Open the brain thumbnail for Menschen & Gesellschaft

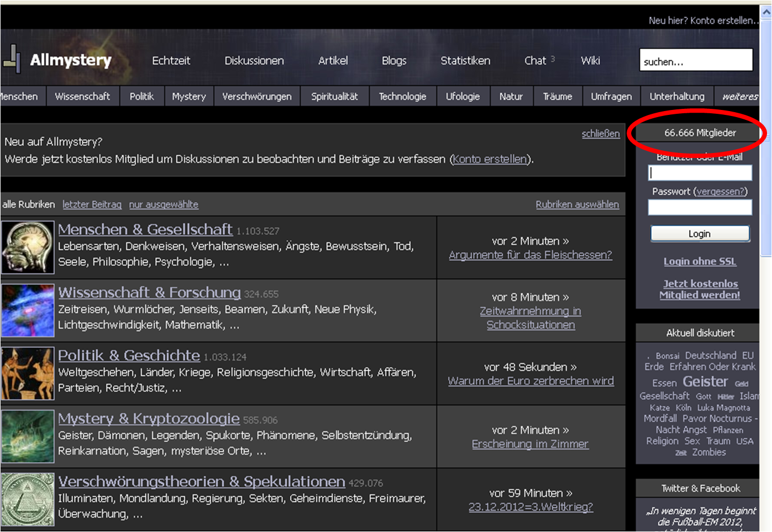click(28, 247)
